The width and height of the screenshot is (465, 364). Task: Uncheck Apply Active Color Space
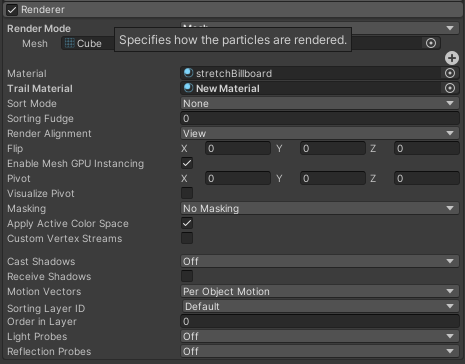click(x=187, y=223)
